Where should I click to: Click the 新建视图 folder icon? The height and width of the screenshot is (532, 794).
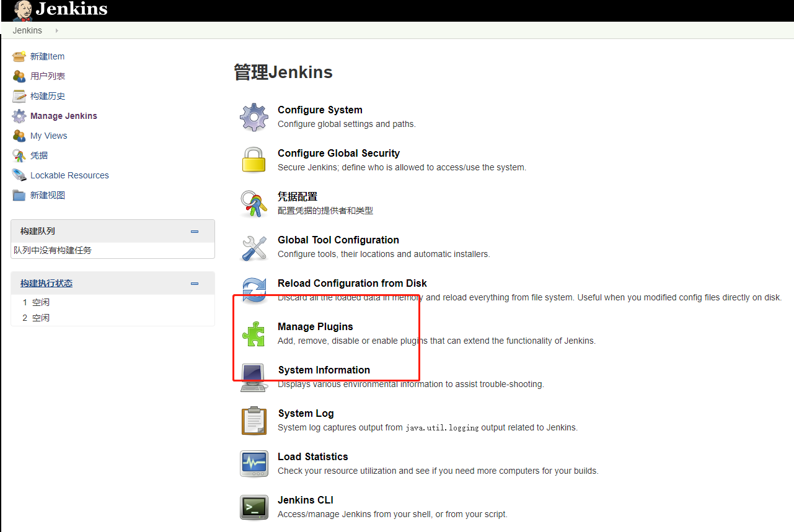19,195
